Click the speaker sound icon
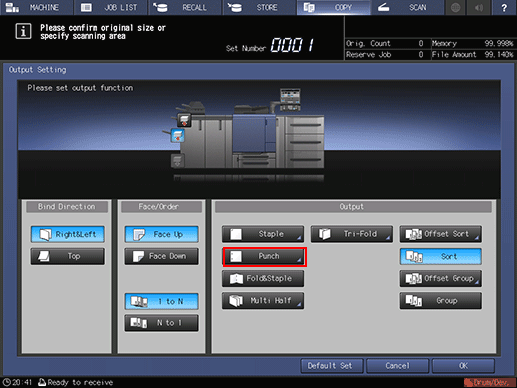 pos(479,7)
